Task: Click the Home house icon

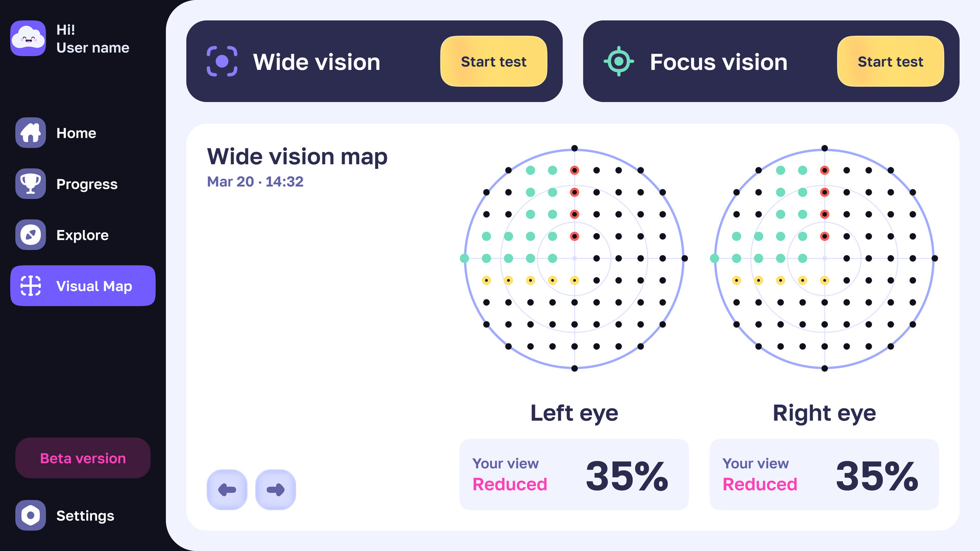Action: click(31, 133)
